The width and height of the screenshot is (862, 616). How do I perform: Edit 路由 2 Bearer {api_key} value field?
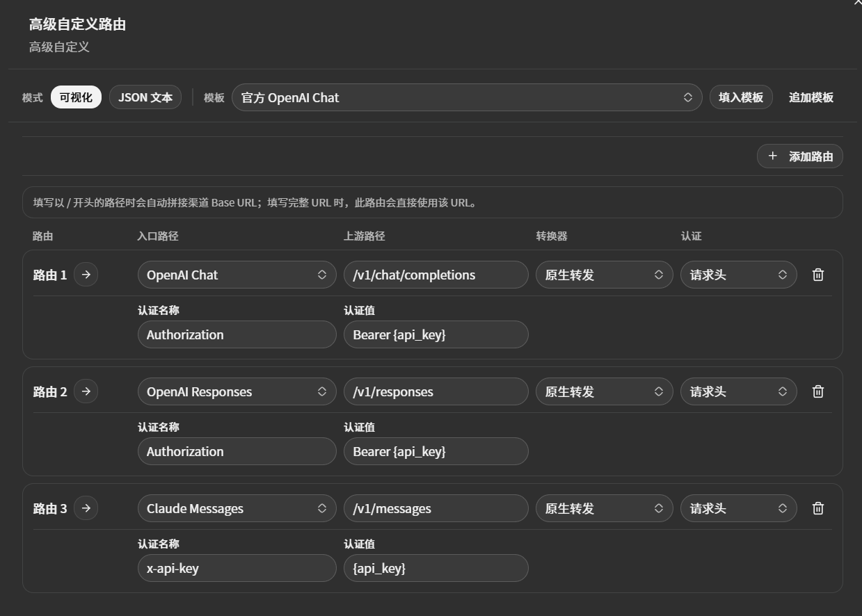[436, 451]
